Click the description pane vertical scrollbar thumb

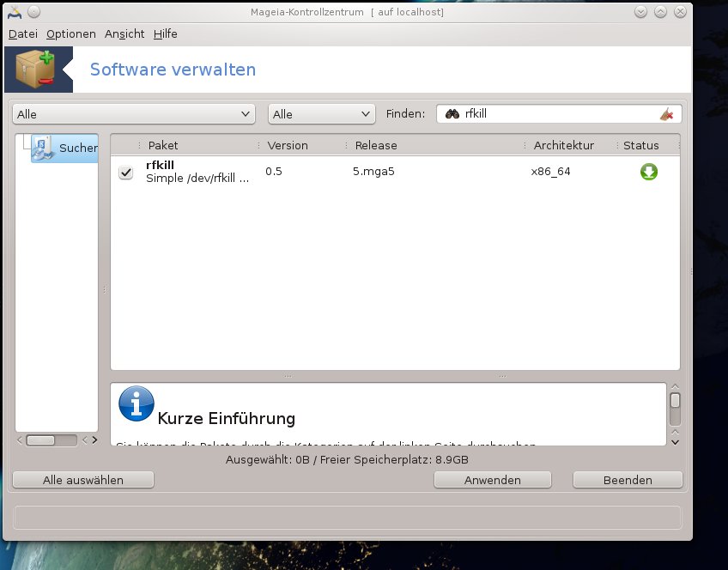click(675, 401)
